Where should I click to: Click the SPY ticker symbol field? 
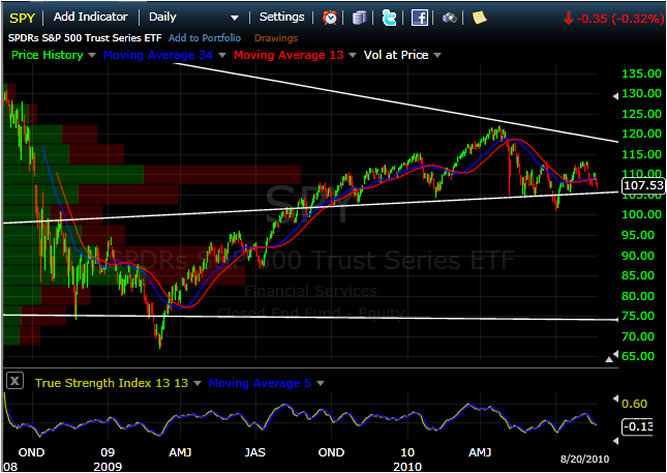click(23, 17)
